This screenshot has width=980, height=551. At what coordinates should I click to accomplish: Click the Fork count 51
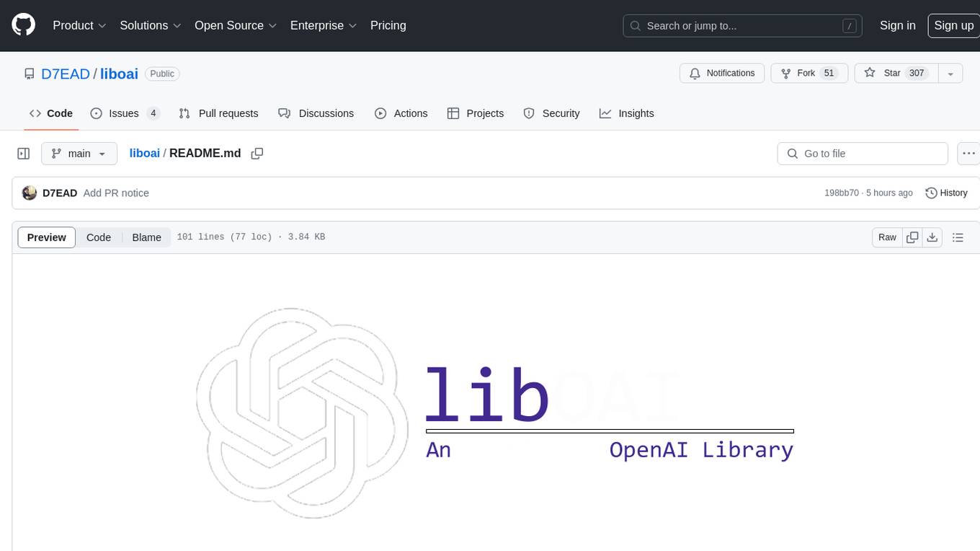(x=829, y=74)
